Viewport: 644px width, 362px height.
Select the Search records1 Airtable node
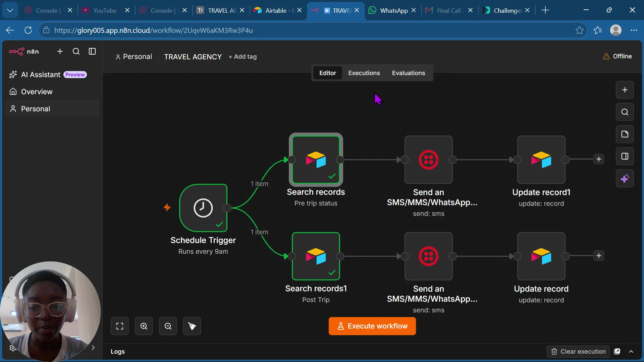316,256
